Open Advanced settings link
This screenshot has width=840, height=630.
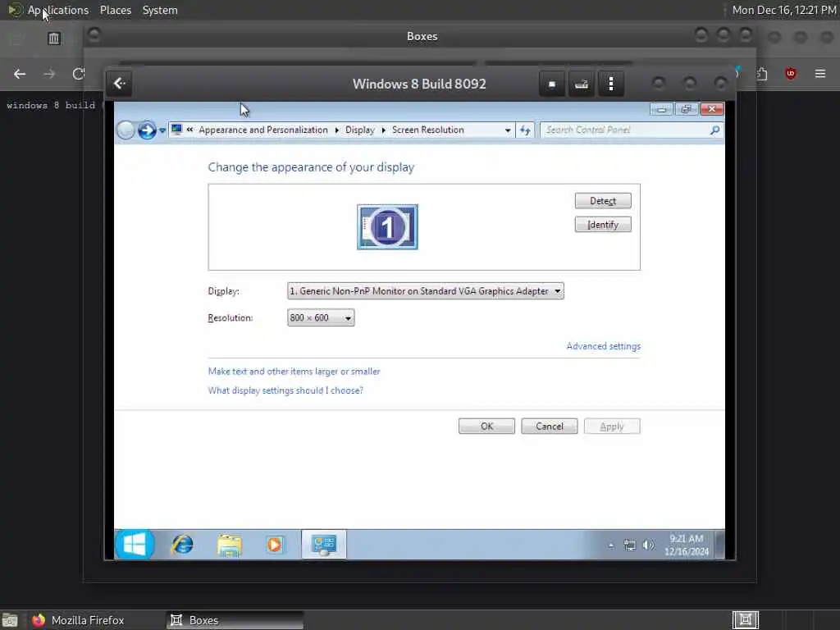tap(603, 346)
